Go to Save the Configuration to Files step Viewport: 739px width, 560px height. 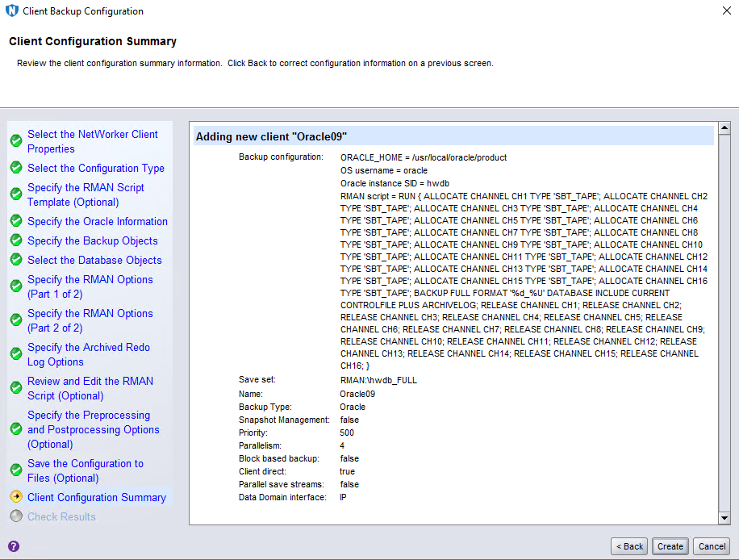point(85,470)
